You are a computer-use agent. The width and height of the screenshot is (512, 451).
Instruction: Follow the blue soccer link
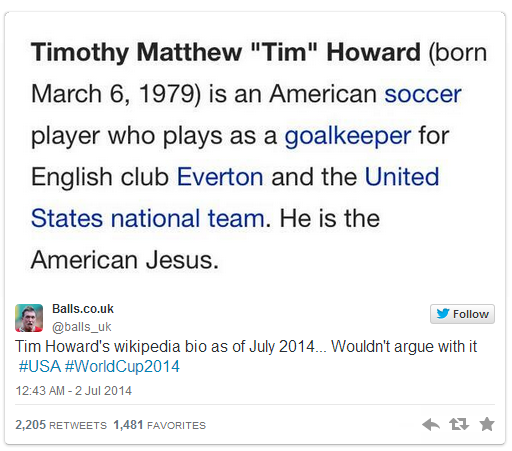click(423, 94)
